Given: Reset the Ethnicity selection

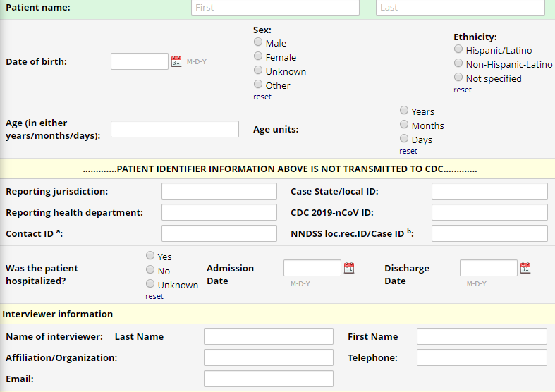Looking at the screenshot, I should pyautogui.click(x=463, y=90).
